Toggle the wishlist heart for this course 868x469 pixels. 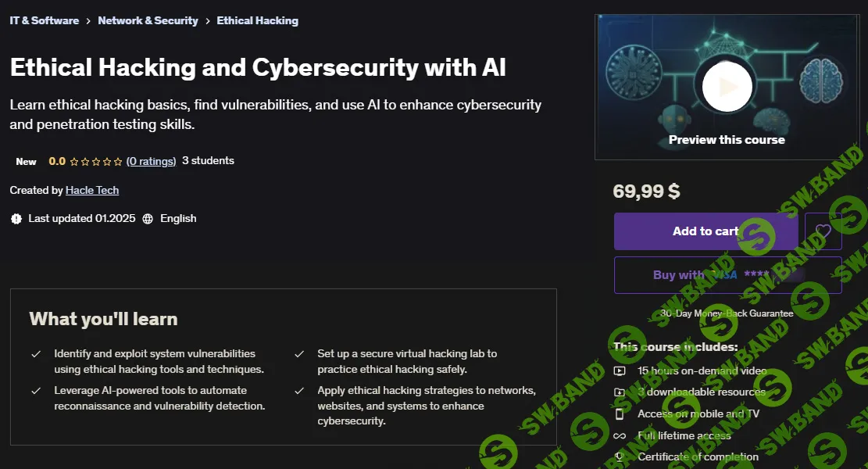click(x=823, y=231)
